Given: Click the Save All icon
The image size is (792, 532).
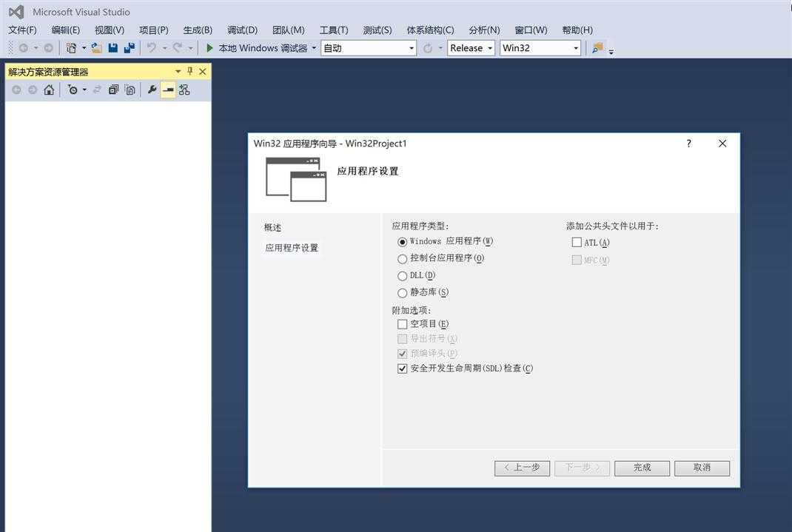Looking at the screenshot, I should tap(130, 48).
